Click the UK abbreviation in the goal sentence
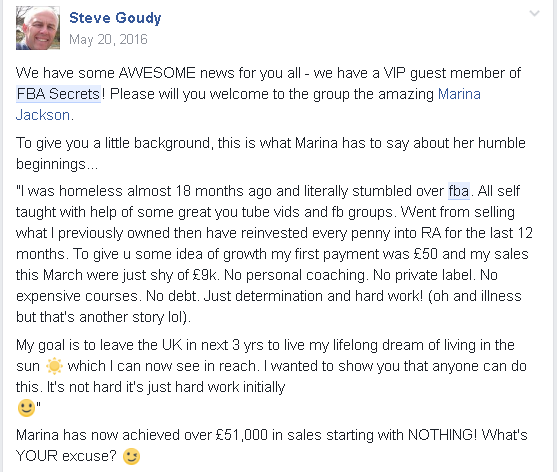Screen dimensions: 557x472 tap(172, 345)
